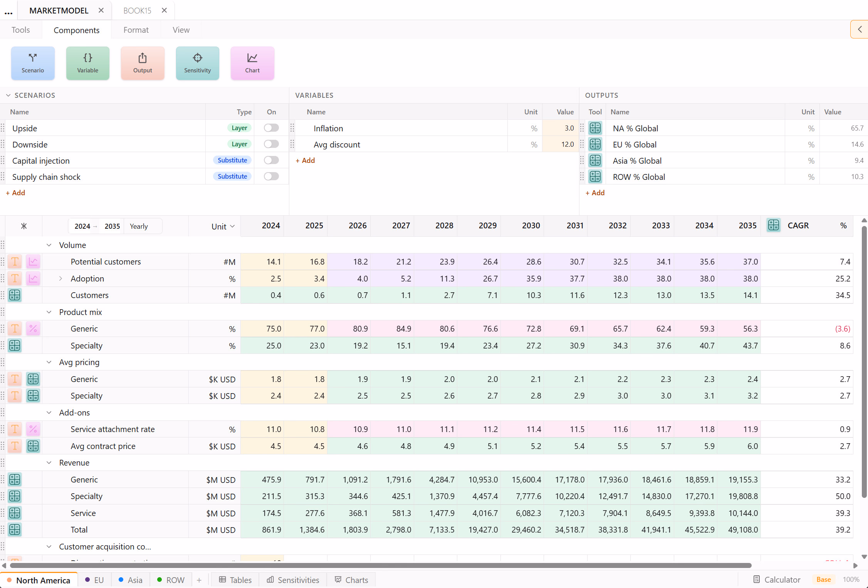
Task: Switch to the ROW sheet tab
Action: 171,580
